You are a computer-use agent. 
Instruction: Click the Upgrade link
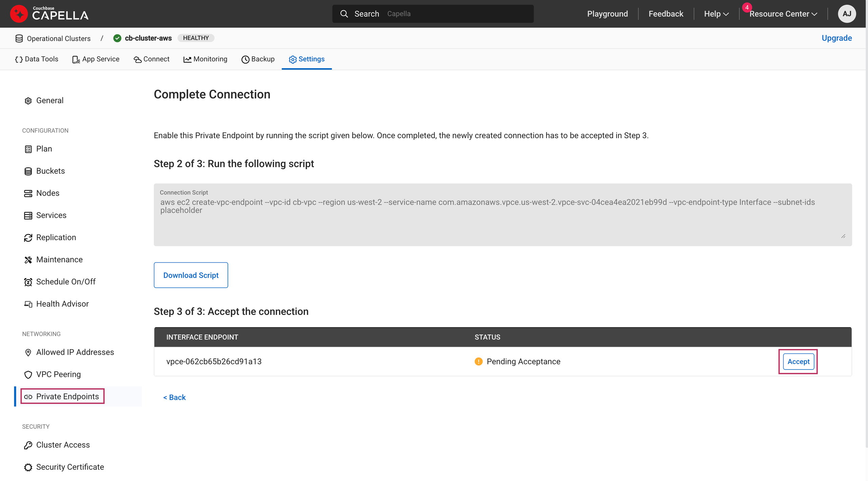click(836, 38)
